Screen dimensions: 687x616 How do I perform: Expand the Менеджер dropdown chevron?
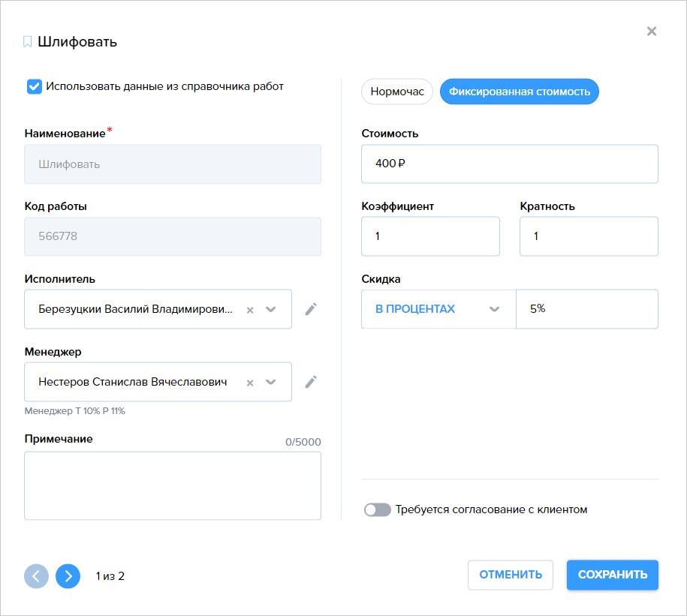coord(271,382)
